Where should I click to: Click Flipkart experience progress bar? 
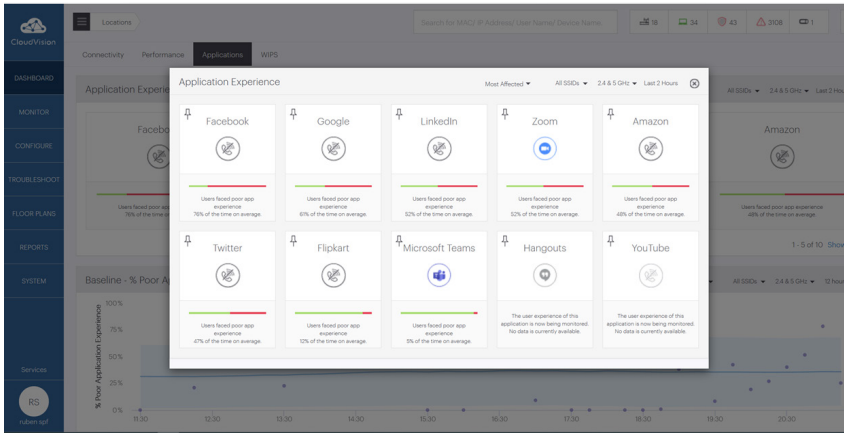pos(333,312)
